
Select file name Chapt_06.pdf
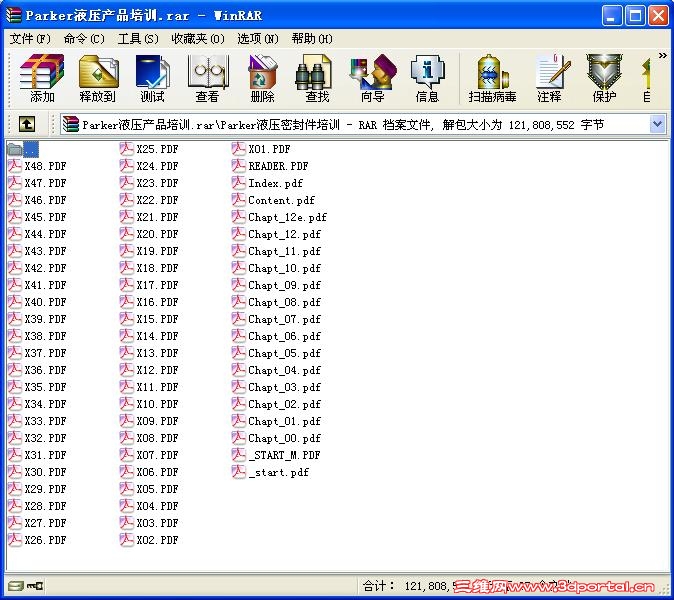(x=285, y=337)
